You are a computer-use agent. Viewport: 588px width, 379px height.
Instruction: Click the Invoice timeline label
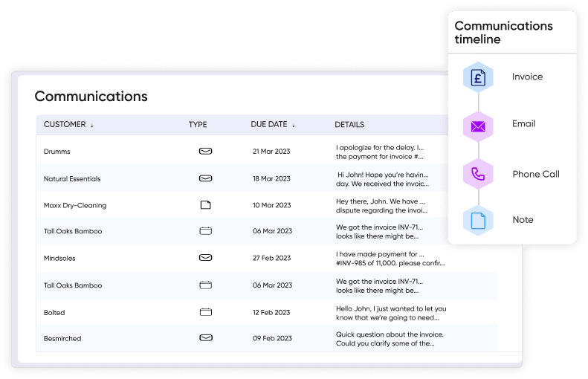527,77
